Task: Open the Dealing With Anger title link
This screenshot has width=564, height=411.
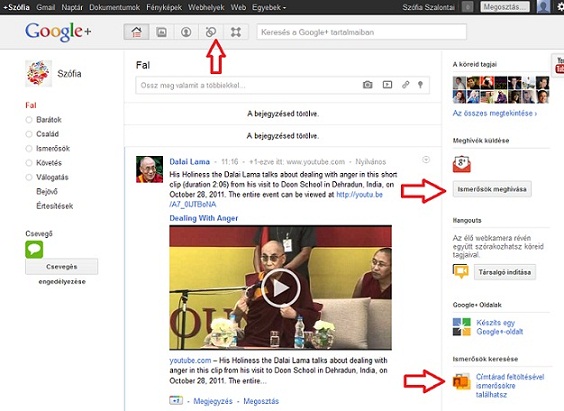Action: click(204, 218)
